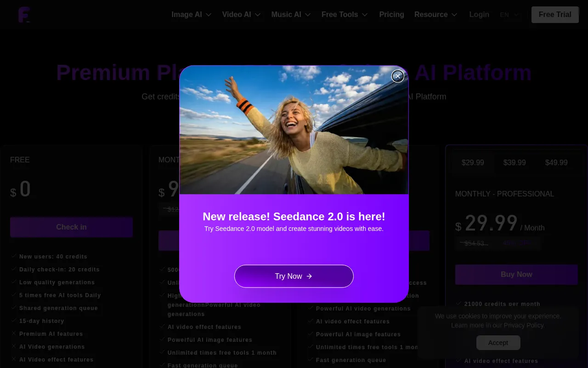This screenshot has height=368, width=588.
Task: Click the Login link
Action: 479,15
